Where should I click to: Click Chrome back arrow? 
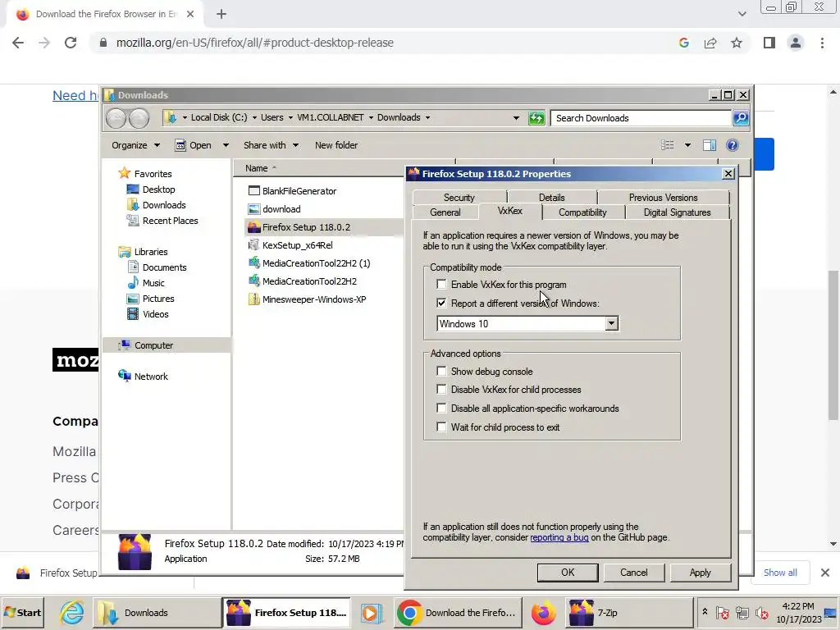[x=18, y=43]
